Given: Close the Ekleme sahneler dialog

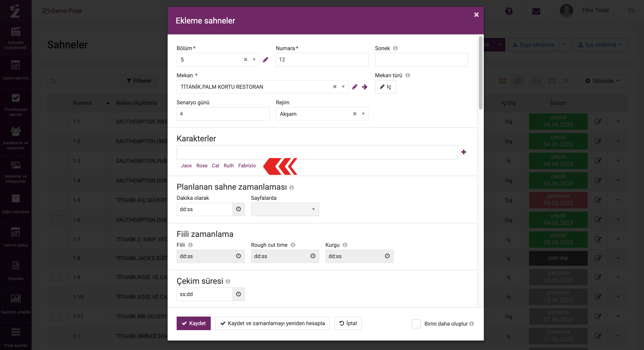Looking at the screenshot, I should point(476,15).
